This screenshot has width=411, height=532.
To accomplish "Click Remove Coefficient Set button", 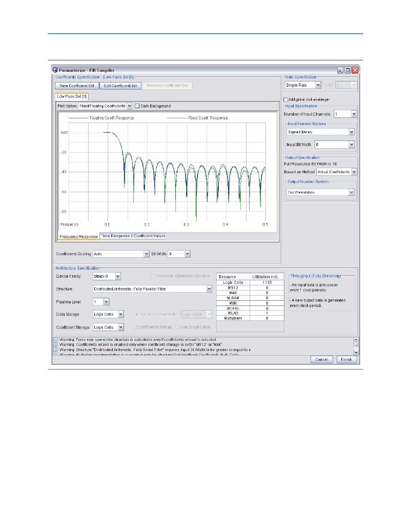I will [167, 86].
